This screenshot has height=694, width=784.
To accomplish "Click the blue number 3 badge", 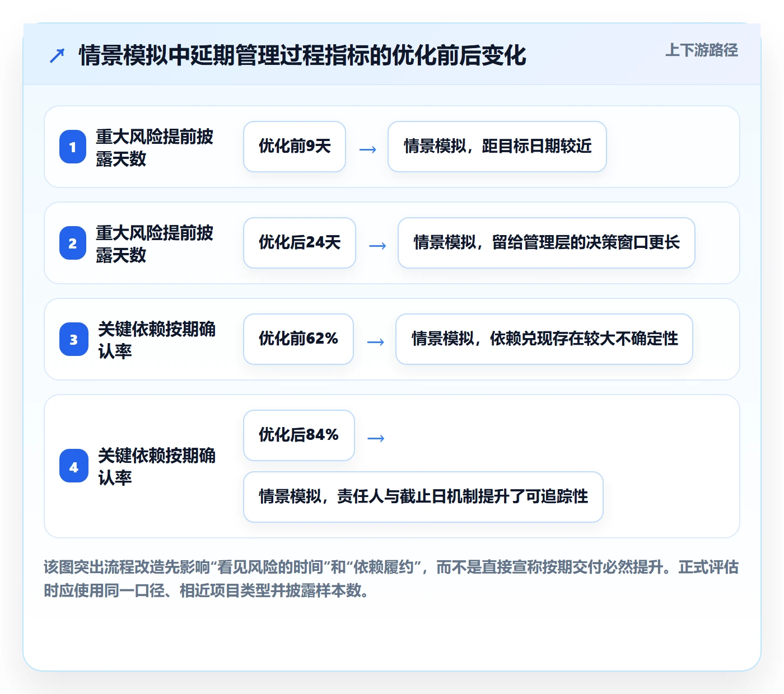I will click(x=74, y=339).
